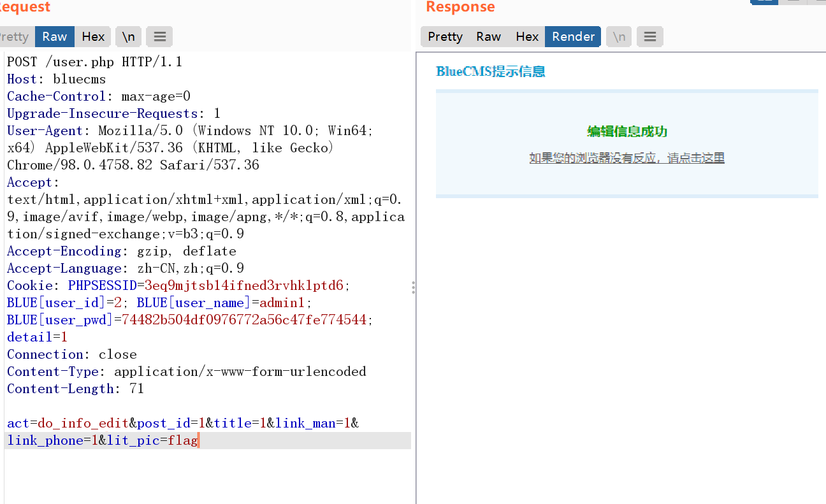Click the 'POST /user.php HTTP/1.1' request line
826x504 pixels.
(x=95, y=62)
